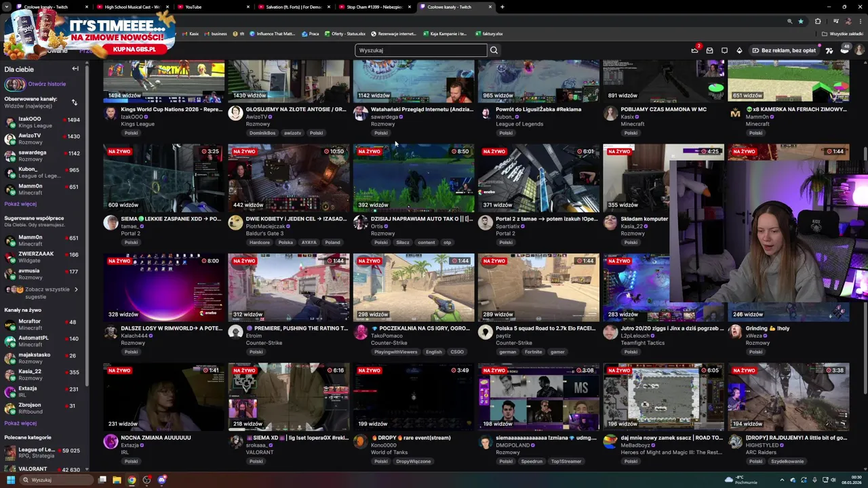
Task: Click the Hardcore tag under PiotrMaciejczak
Action: pos(259,242)
